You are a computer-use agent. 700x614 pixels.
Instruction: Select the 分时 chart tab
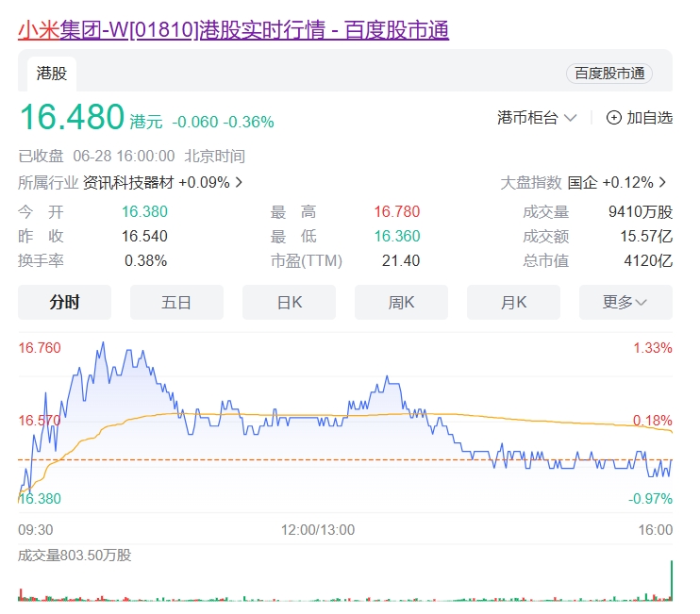click(x=64, y=302)
